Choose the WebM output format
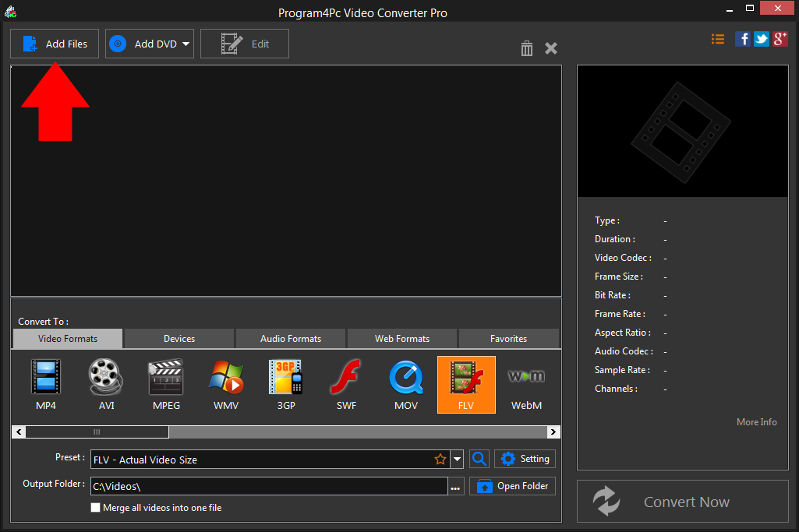Viewport: 799px width, 532px height. point(526,384)
